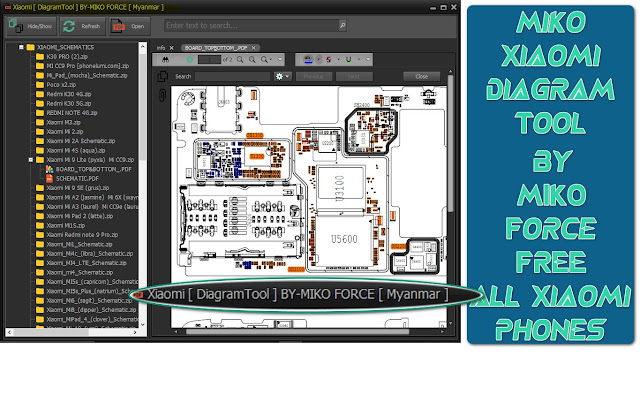Open the search options gear dropdown

pyautogui.click(x=282, y=76)
